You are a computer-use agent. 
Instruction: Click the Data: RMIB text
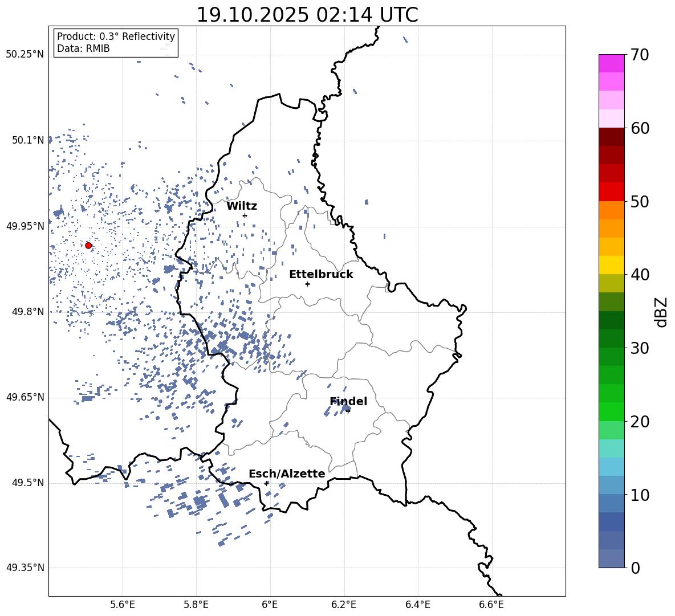(83, 48)
